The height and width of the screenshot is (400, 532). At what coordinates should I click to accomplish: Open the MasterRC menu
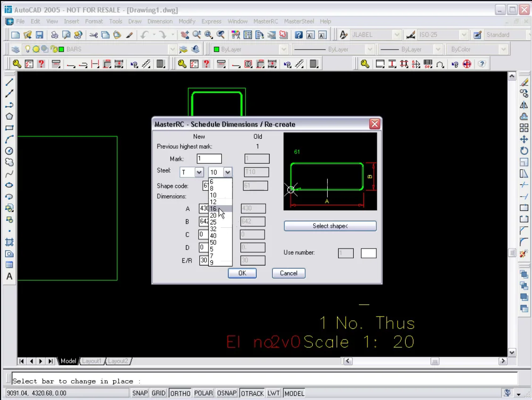point(266,21)
